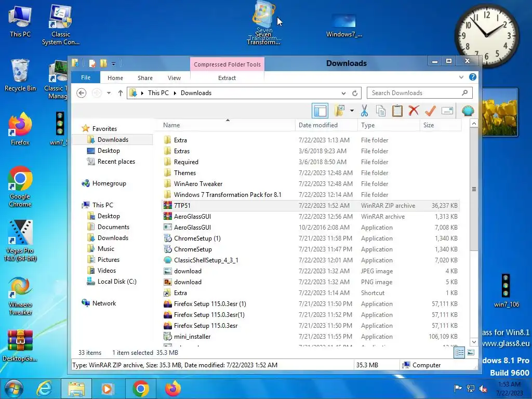532x399 pixels.
Task: Click Properties icon in quick access toolbar
Action: point(92,63)
